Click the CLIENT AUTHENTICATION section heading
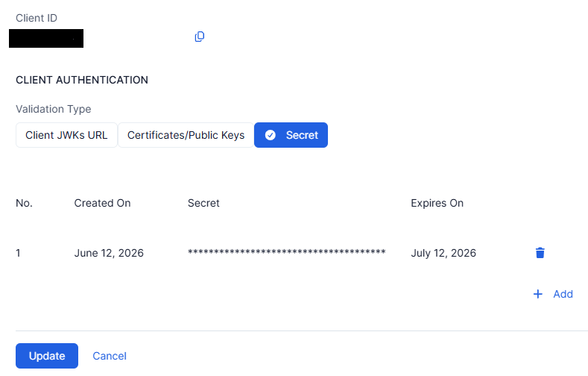 tap(82, 80)
